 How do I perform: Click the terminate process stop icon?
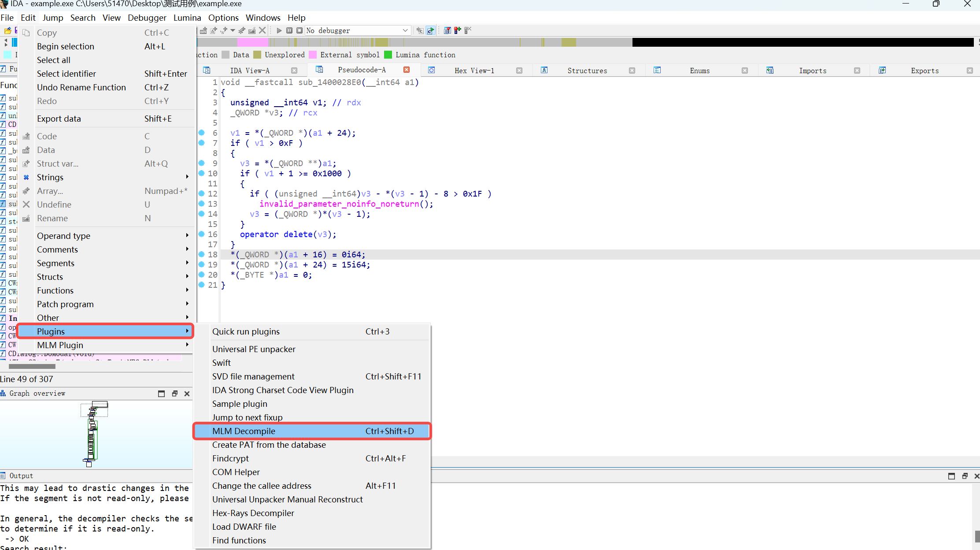pyautogui.click(x=300, y=30)
